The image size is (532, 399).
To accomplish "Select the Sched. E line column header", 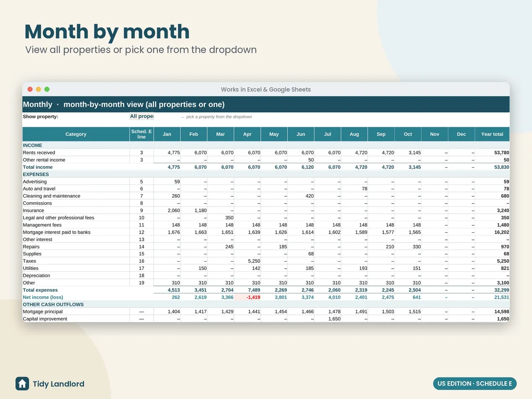I will tap(141, 134).
